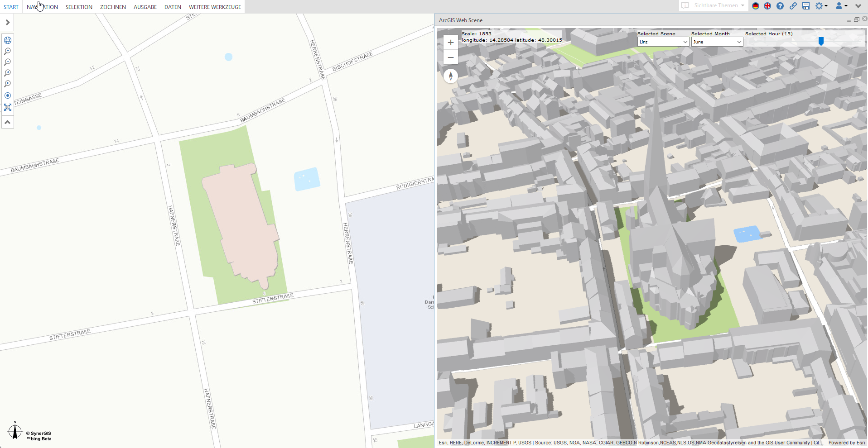Open the WEITERE WERKZEUGE menu tab
Viewport: 868px width, 448px height.
(x=215, y=7)
